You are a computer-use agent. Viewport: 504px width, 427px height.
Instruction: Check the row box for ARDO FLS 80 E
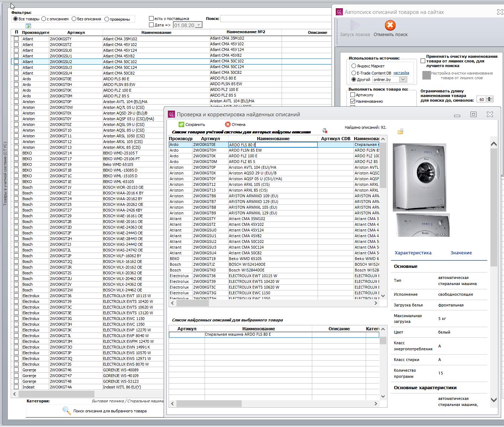(16, 79)
